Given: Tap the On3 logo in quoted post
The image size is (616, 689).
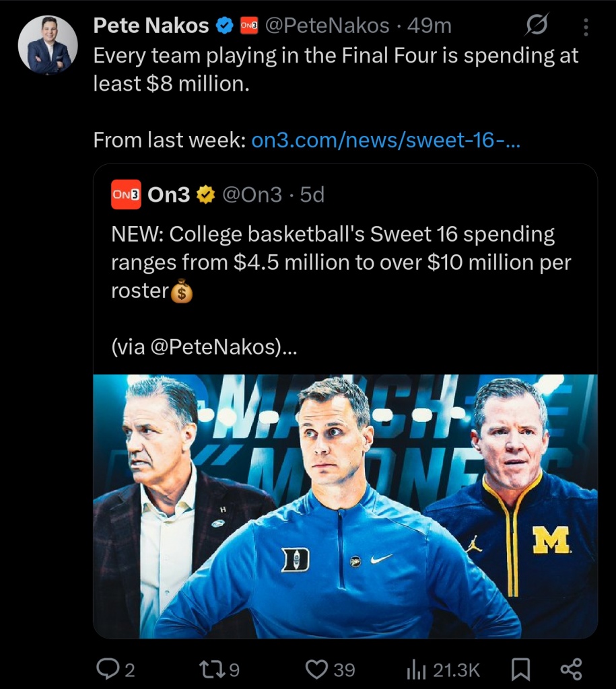Looking at the screenshot, I should tap(126, 194).
